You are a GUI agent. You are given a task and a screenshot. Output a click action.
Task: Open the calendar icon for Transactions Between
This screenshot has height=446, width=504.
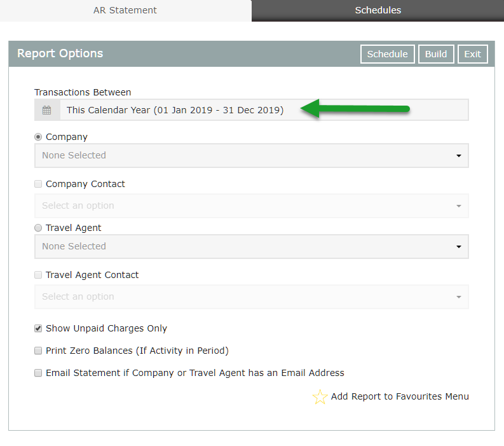pyautogui.click(x=47, y=110)
